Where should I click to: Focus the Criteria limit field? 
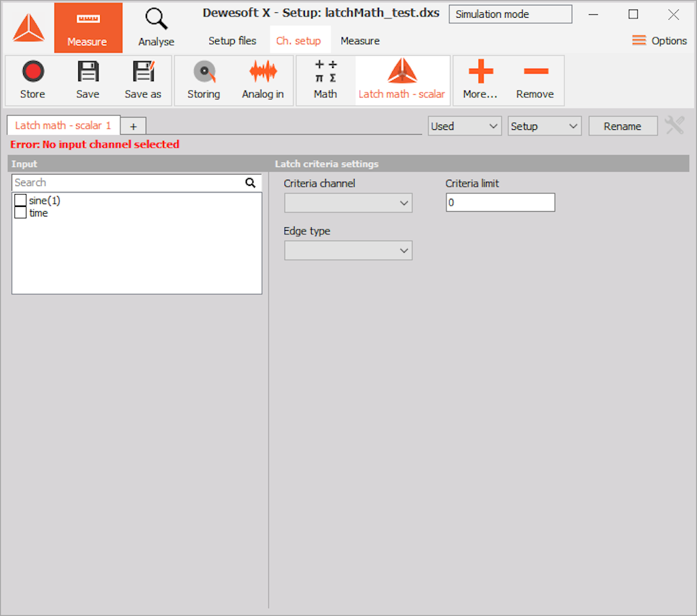[500, 203]
